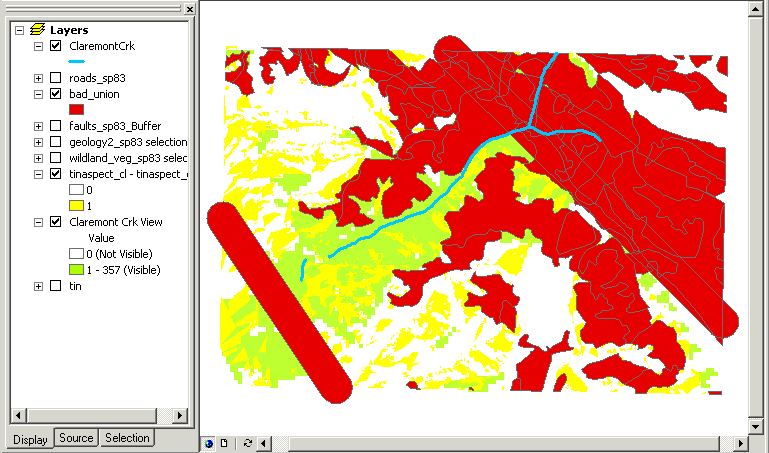Image resolution: width=769 pixels, height=453 pixels.
Task: Expand the tin layer entry
Action: click(x=38, y=286)
